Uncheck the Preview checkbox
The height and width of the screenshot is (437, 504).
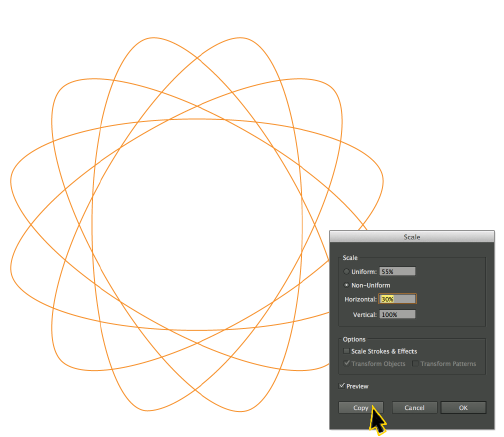[342, 386]
